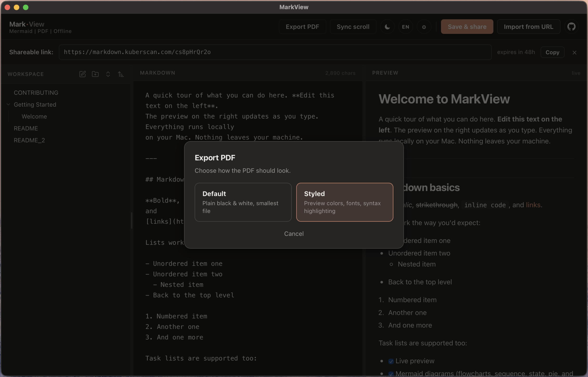Choose the Styled PDF export option
Image resolution: width=588 pixels, height=377 pixels.
pyautogui.click(x=345, y=202)
